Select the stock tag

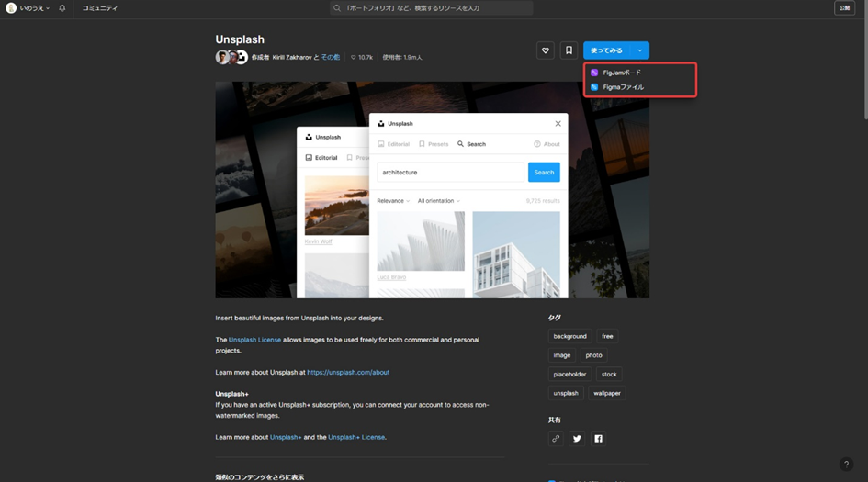pos(609,374)
